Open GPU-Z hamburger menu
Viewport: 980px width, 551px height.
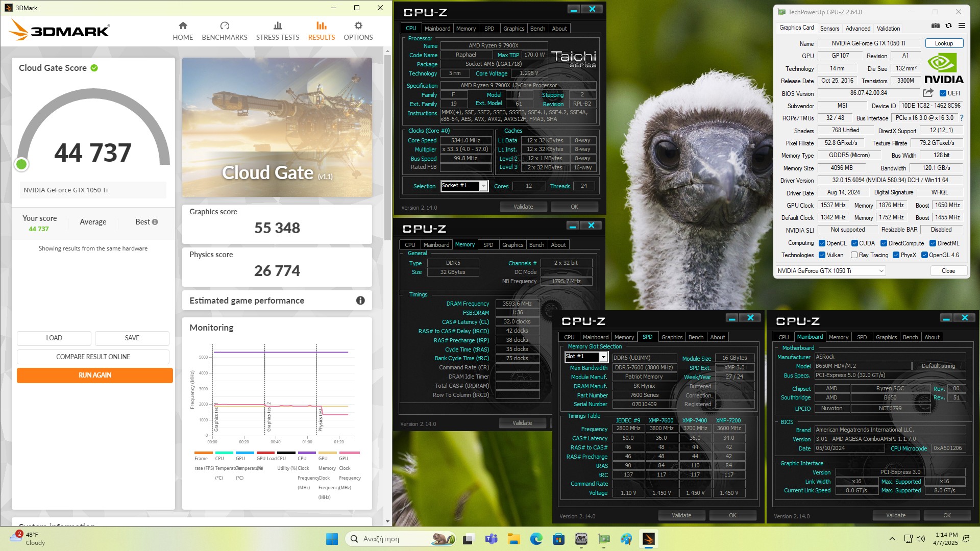click(x=962, y=26)
